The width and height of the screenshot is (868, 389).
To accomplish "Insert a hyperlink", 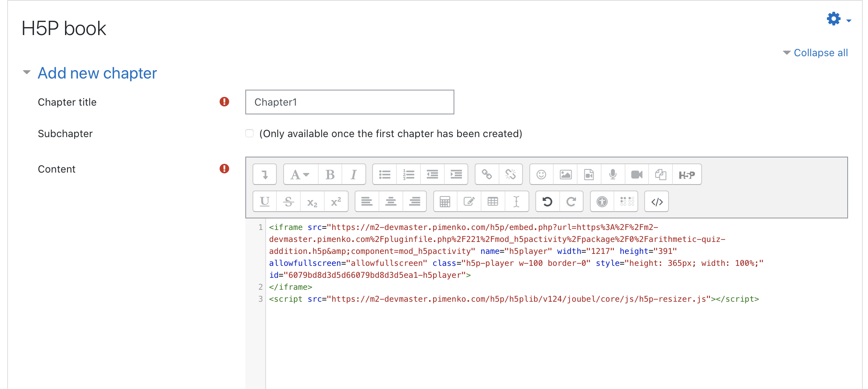I will tap(487, 175).
